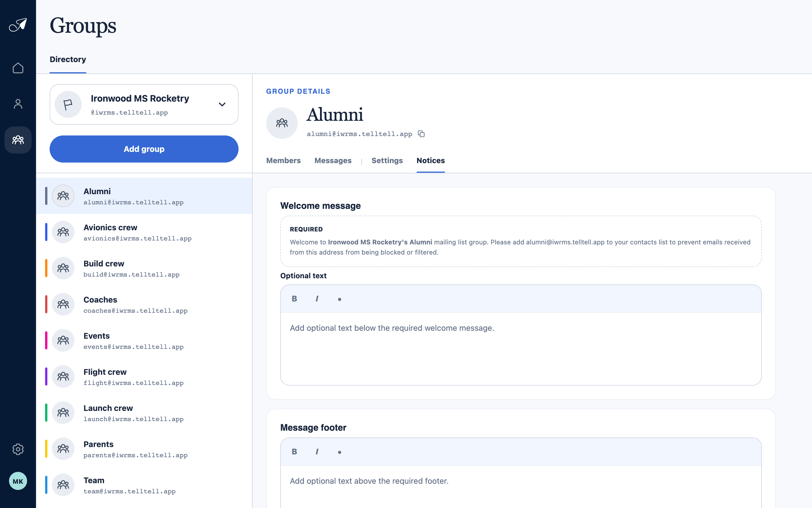
Task: Click the MK user avatar
Action: click(x=18, y=481)
